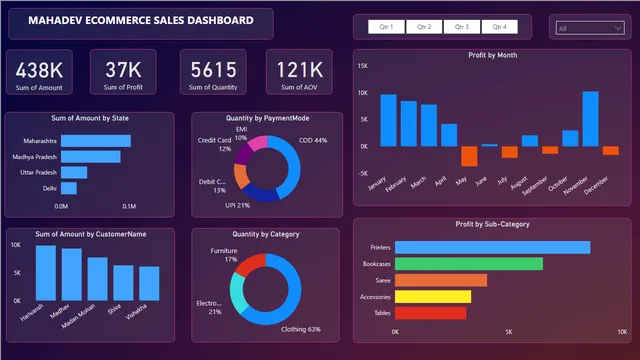Click the Clothing 63% label
The width and height of the screenshot is (640, 360).
(x=301, y=329)
